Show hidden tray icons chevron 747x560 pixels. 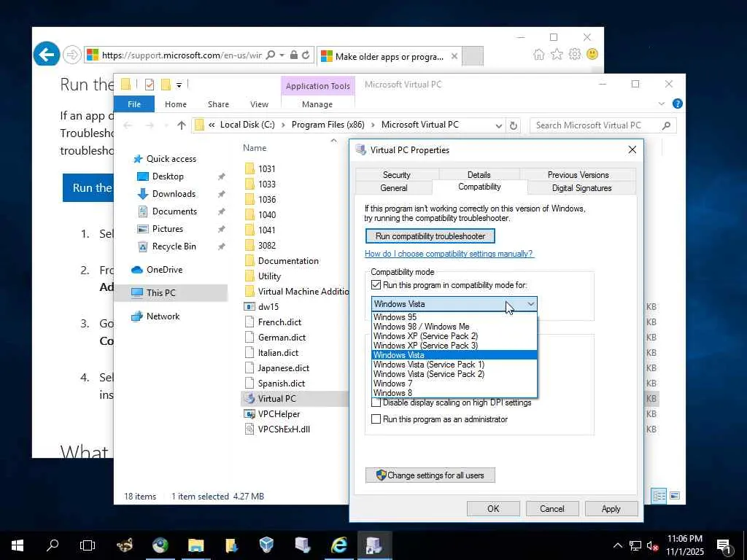[x=617, y=545]
